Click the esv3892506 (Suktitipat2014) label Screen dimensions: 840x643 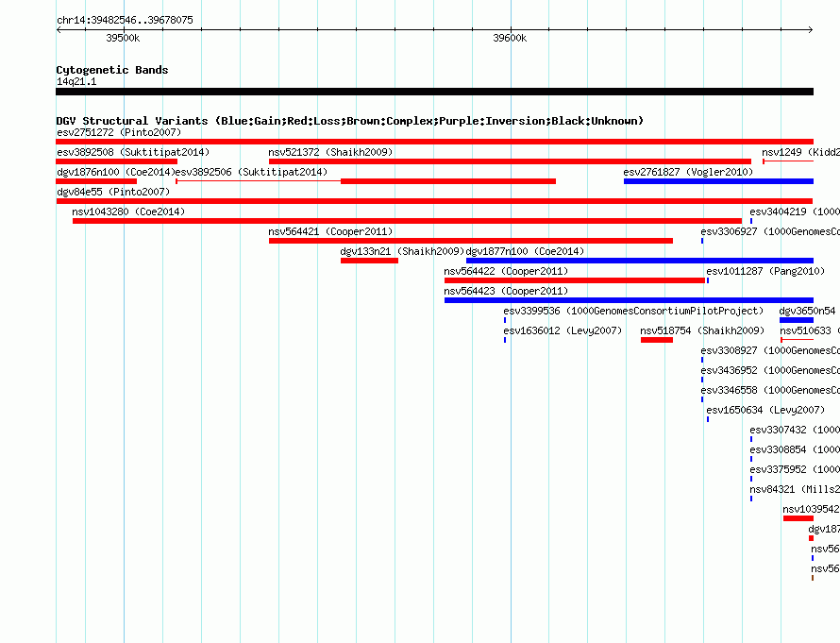[251, 172]
